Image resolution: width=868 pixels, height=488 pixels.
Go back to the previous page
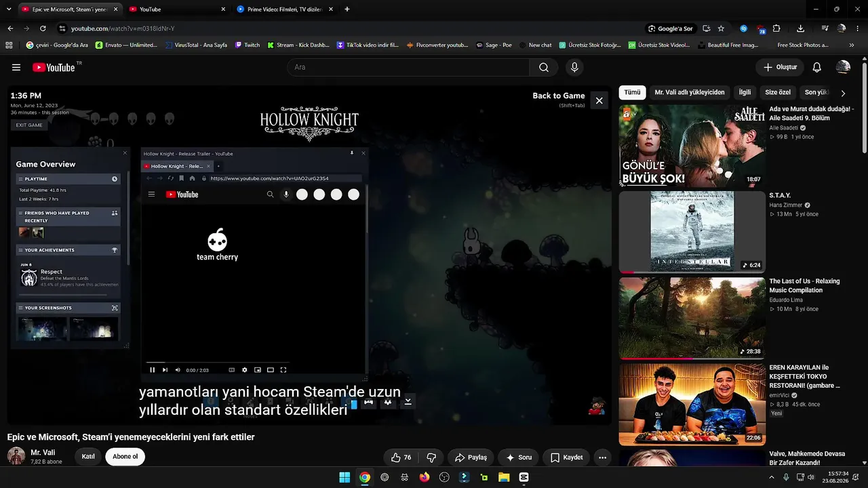10,28
